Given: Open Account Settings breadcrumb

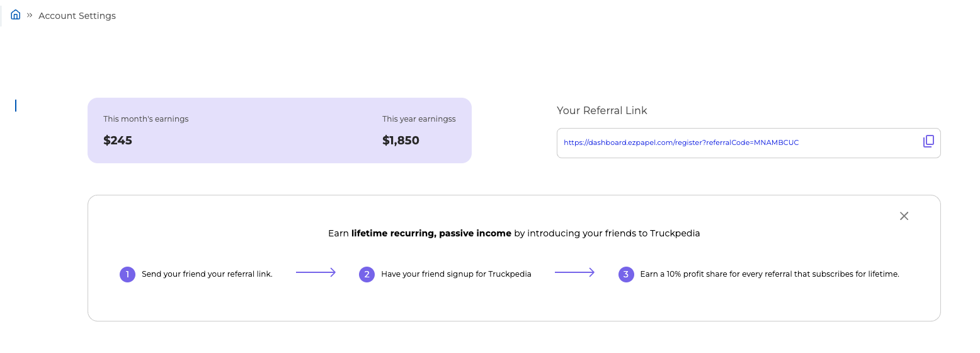Looking at the screenshot, I should 77,16.
